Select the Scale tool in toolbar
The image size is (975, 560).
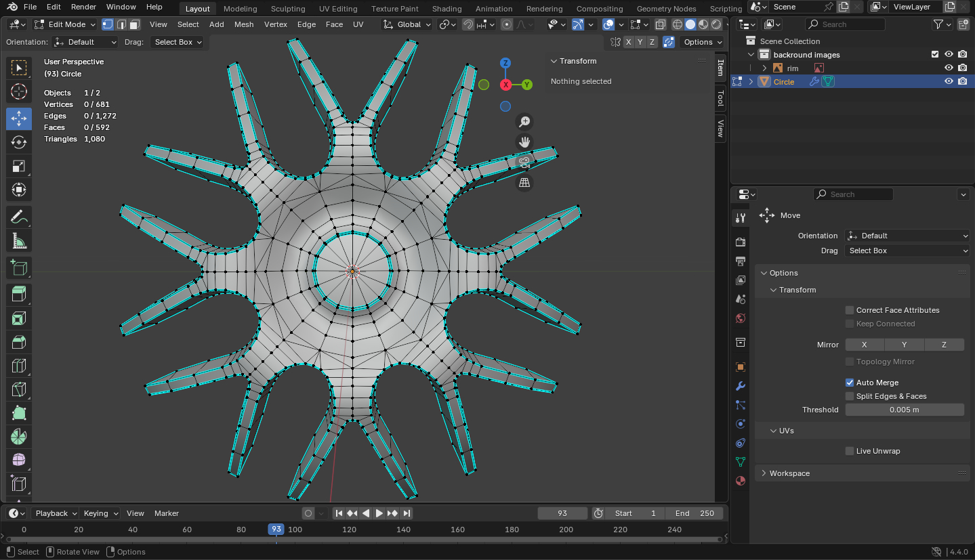pos(19,166)
